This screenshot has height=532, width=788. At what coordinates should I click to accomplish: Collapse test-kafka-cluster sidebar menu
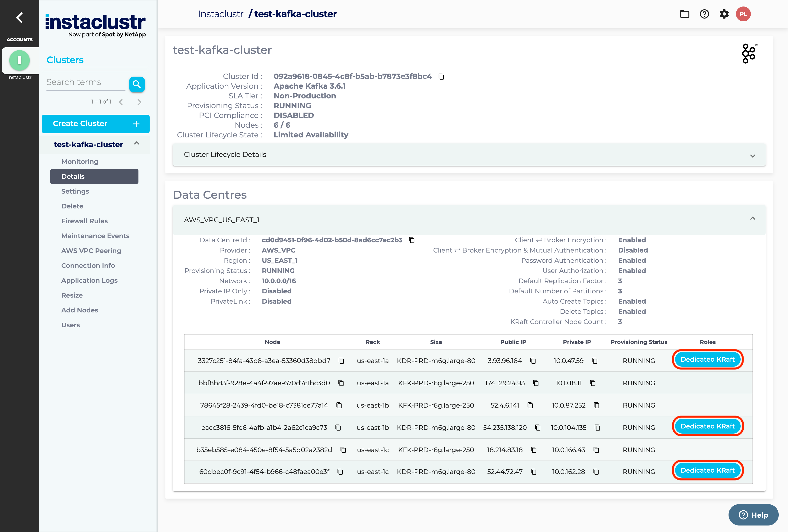tap(137, 144)
